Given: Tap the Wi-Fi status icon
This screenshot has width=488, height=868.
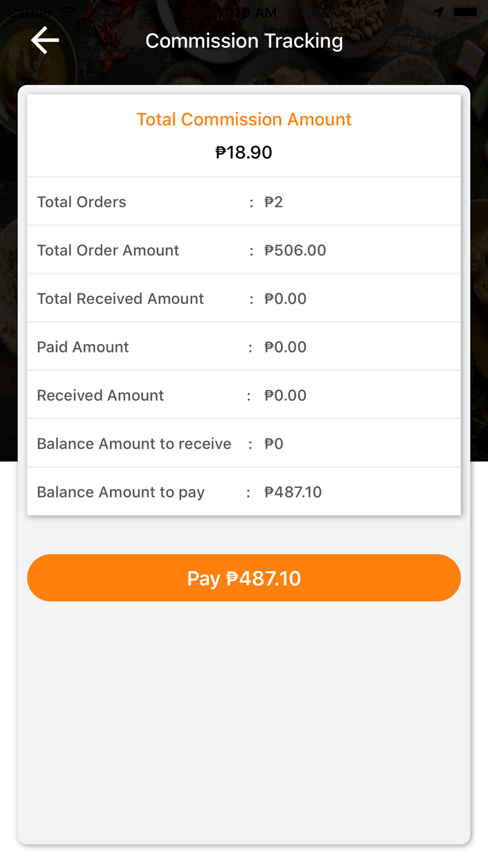Looking at the screenshot, I should (67, 12).
